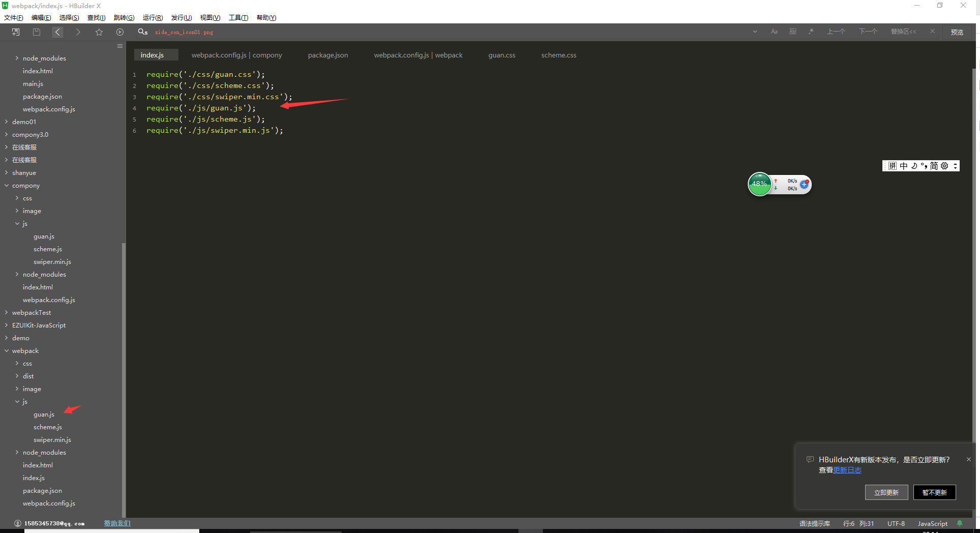Open the 运行(R) menu
Viewport: 980px width, 533px height.
(x=152, y=18)
